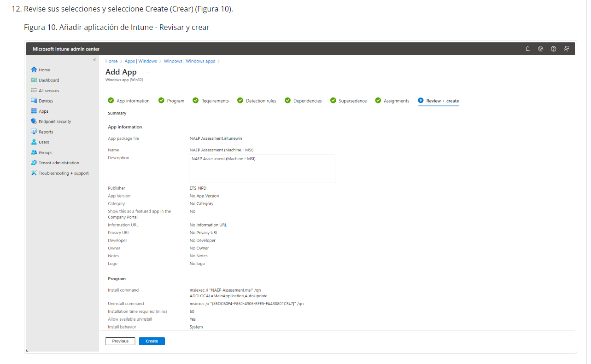
Task: Select the Review + create step
Action: point(438,101)
